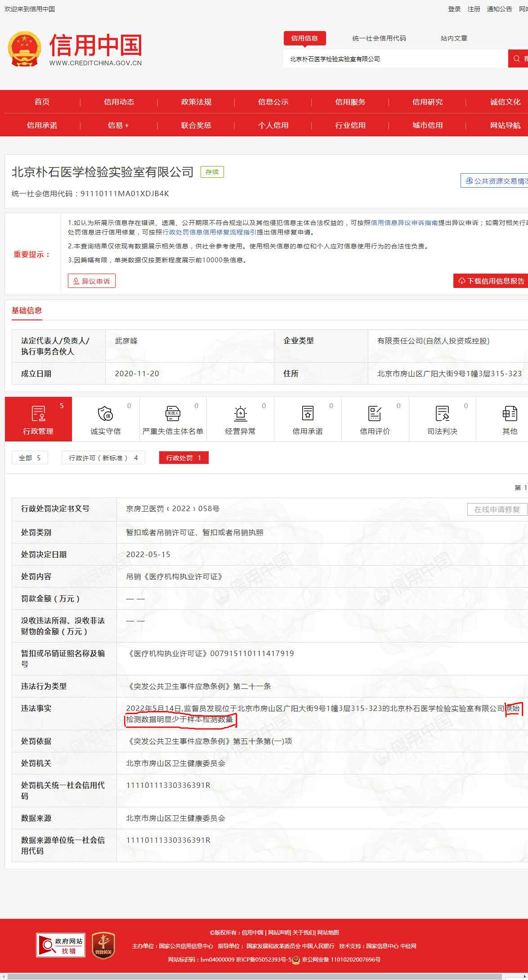
Task: Click the 公共资源交易情况 button
Action: [x=494, y=180]
